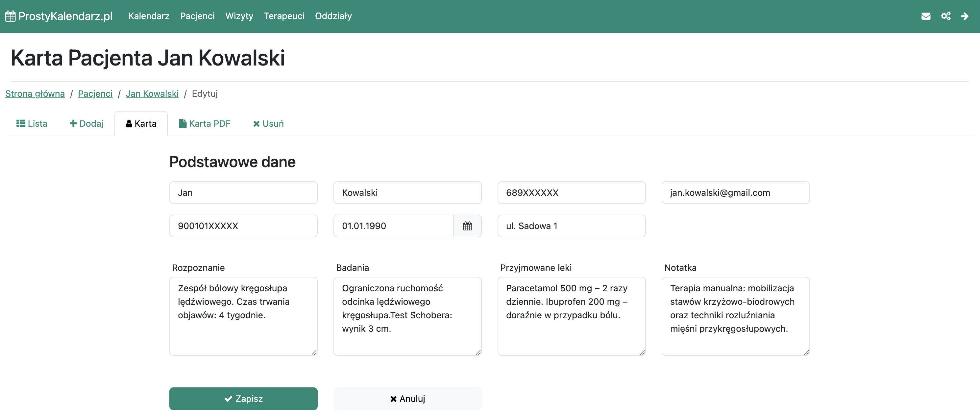
Task: Focus the Przyjmowane leki text area
Action: 571,316
